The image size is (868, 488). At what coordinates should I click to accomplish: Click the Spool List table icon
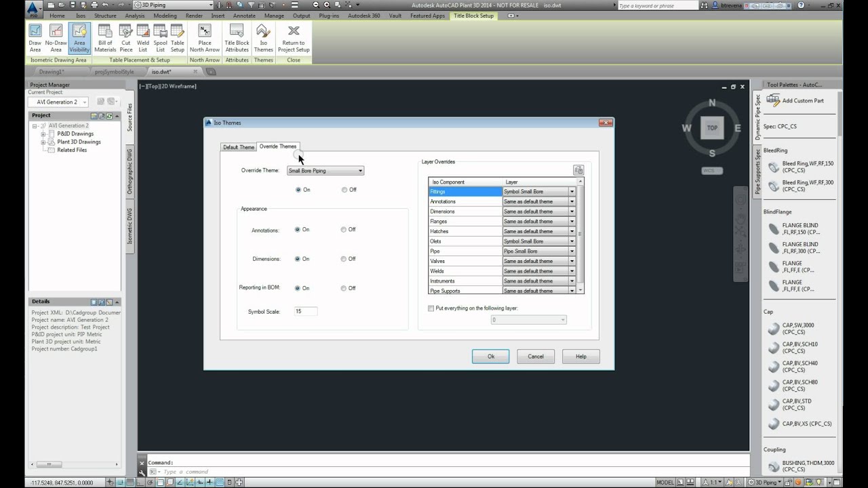[160, 38]
